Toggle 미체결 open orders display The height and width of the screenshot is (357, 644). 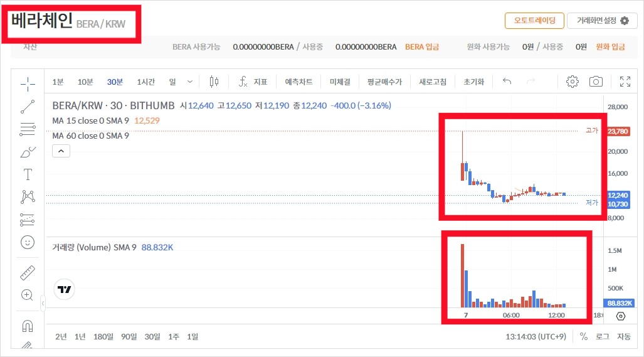[x=340, y=82]
